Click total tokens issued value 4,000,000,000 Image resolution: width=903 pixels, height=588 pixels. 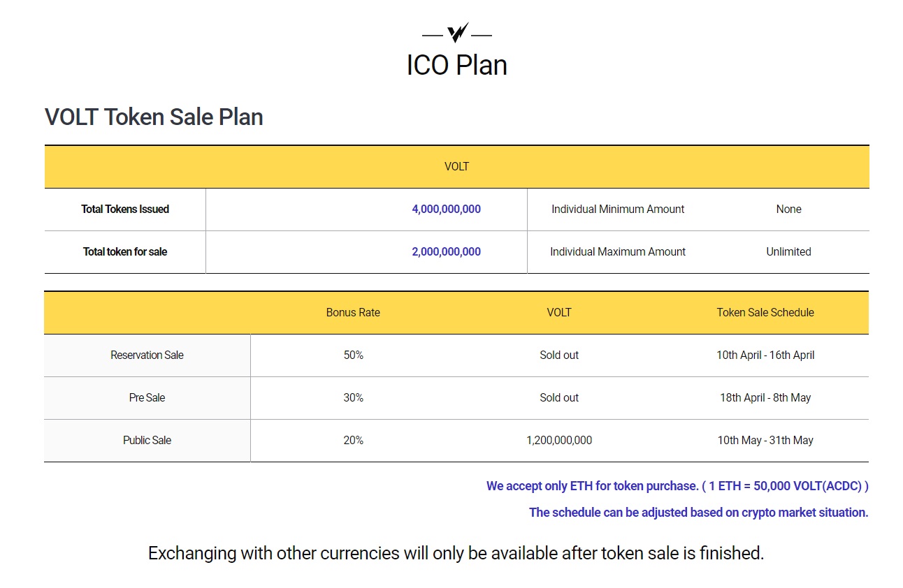(x=446, y=209)
